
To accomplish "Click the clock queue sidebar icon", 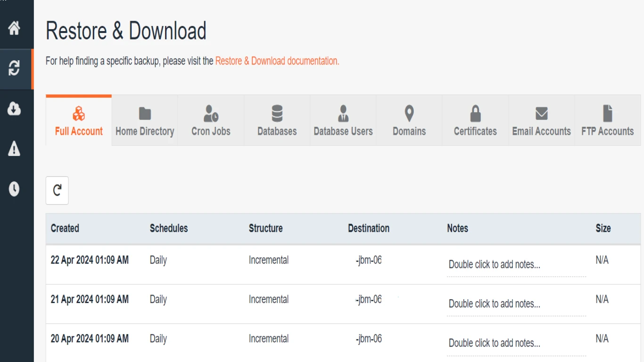I will point(14,189).
